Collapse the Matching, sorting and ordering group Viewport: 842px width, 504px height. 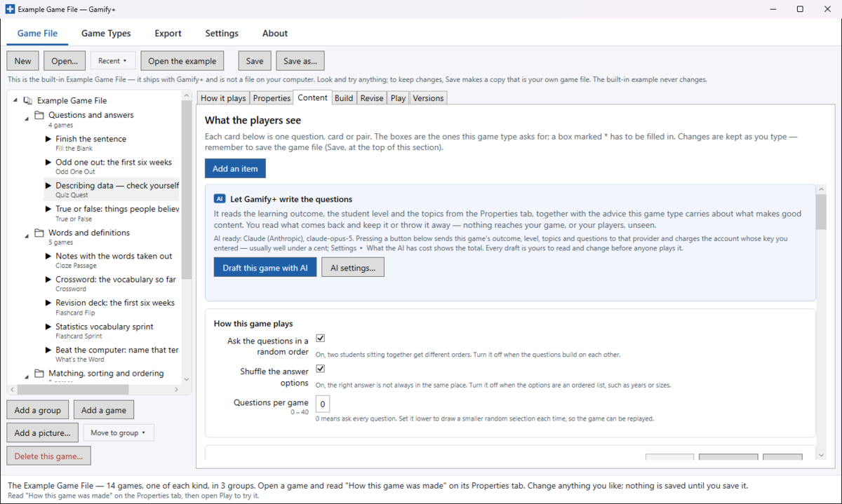point(27,377)
